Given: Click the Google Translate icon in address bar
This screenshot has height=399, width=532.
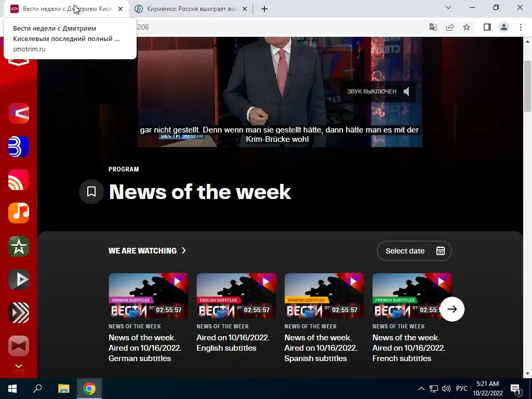Looking at the screenshot, I should click(x=433, y=27).
